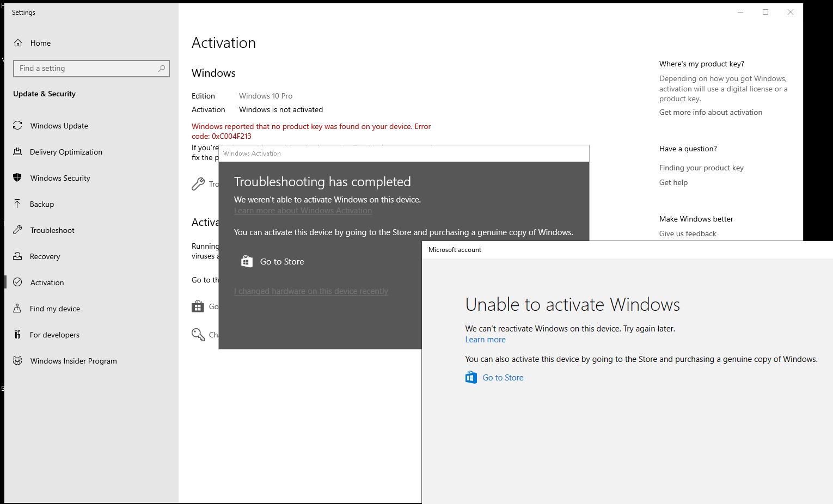Click the Troubleshoot wrench icon in sidebar
This screenshot has height=504, width=833.
tap(17, 230)
